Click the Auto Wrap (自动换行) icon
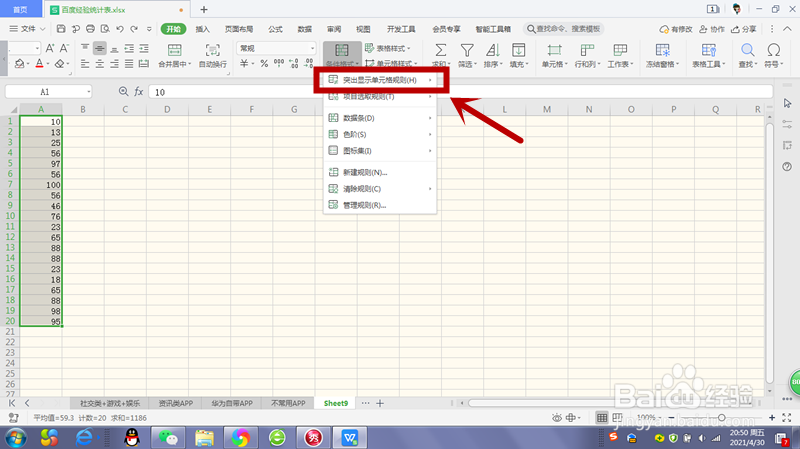This screenshot has height=449, width=800. click(212, 50)
